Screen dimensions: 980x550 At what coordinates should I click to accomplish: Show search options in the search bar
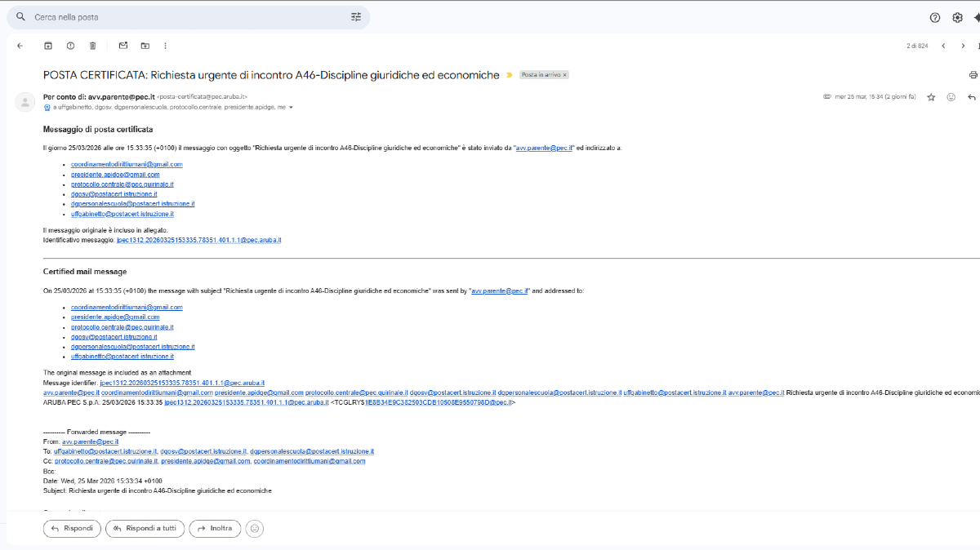click(x=356, y=17)
